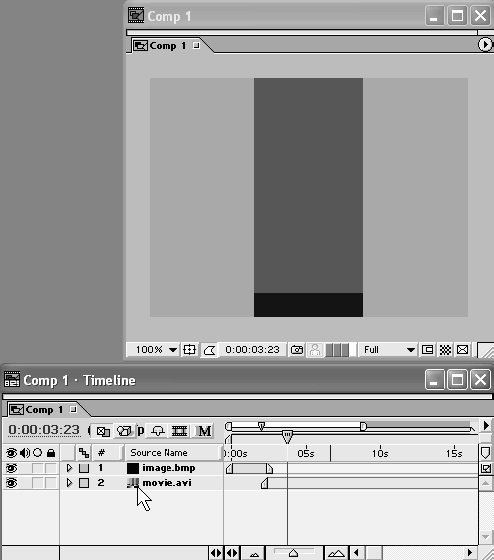Toggle the Frame Blending filmstrip icon
This screenshot has height=560, width=494.
[x=179, y=431]
